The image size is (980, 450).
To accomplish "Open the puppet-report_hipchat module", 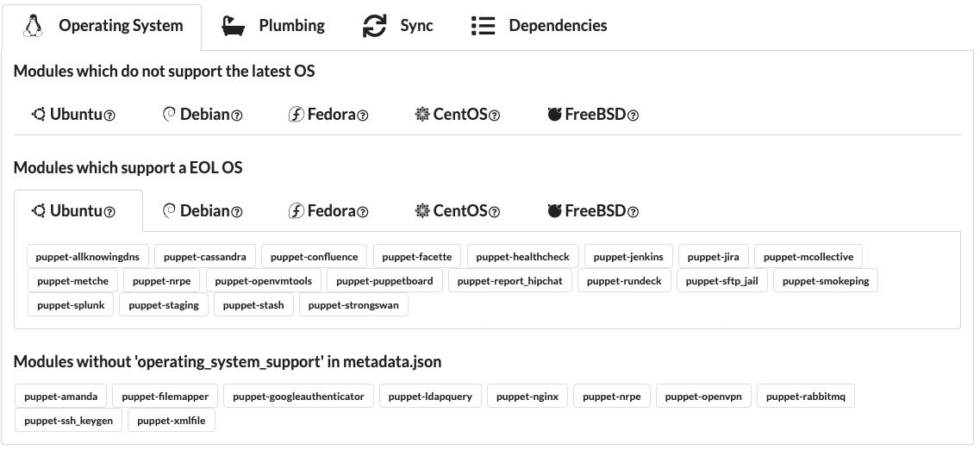I will pyautogui.click(x=510, y=281).
